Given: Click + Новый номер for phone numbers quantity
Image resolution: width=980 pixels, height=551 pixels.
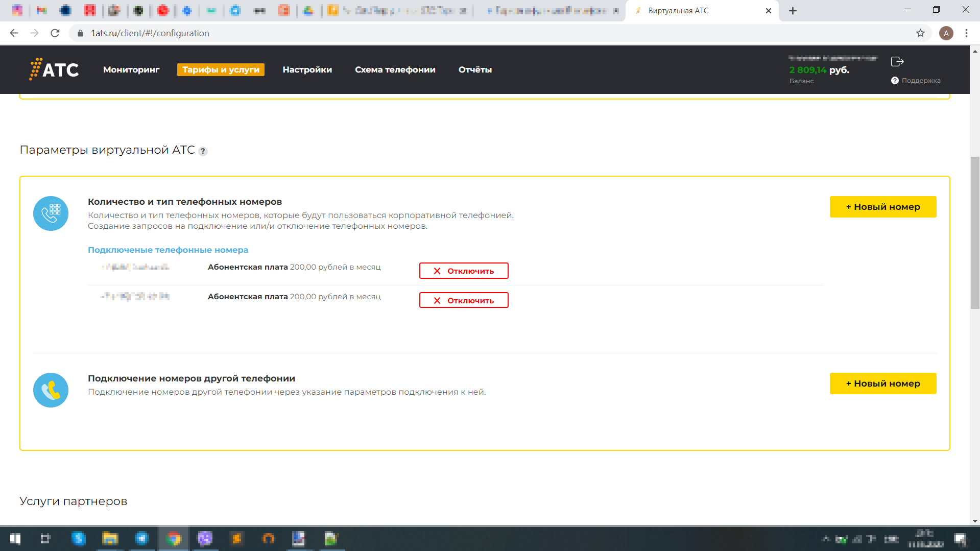Looking at the screenshot, I should pos(882,207).
